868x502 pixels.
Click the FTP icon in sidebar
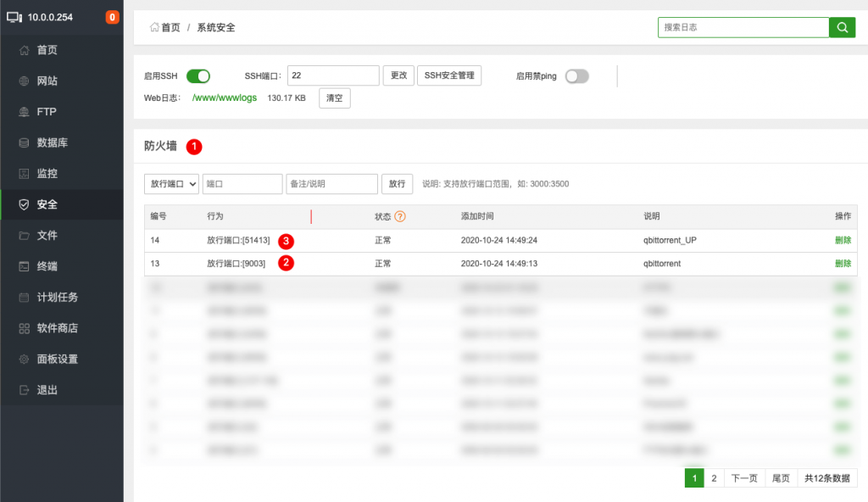pyautogui.click(x=24, y=112)
